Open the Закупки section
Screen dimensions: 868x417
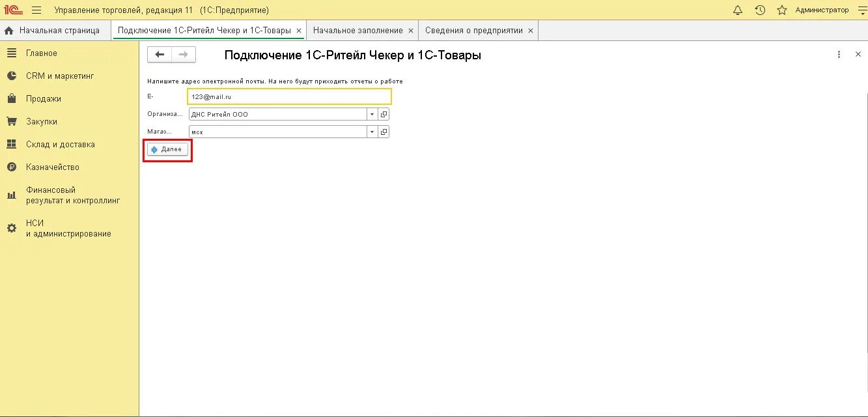[x=42, y=122]
